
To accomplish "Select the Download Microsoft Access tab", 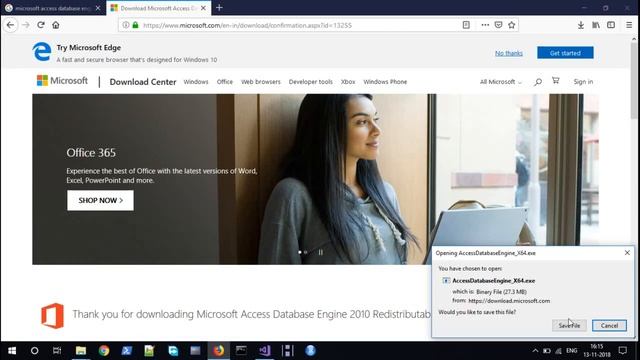I will (159, 8).
